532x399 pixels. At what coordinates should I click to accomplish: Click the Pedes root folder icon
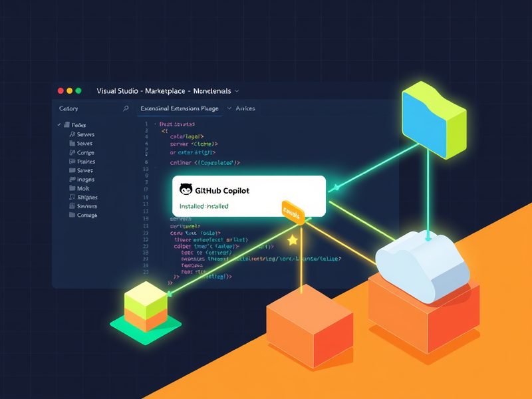(x=67, y=125)
